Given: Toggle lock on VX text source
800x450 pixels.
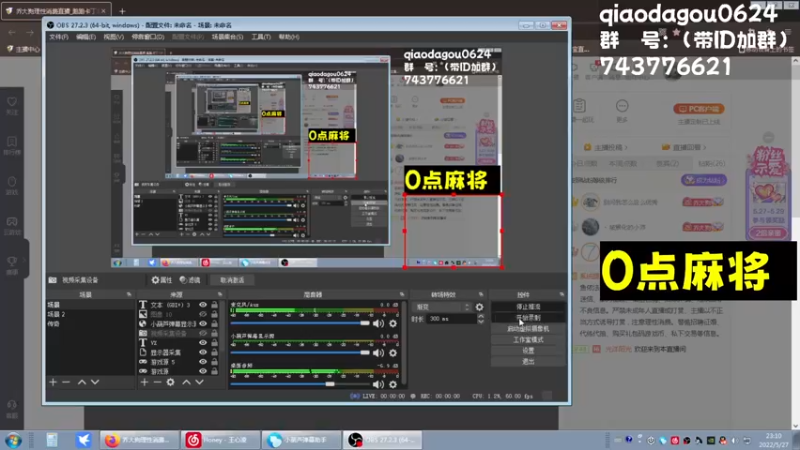Looking at the screenshot, I should point(214,343).
